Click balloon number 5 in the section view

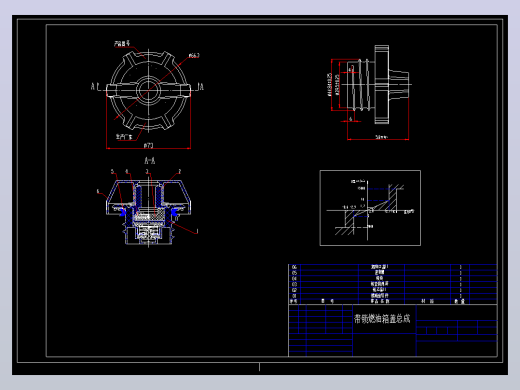point(112,171)
